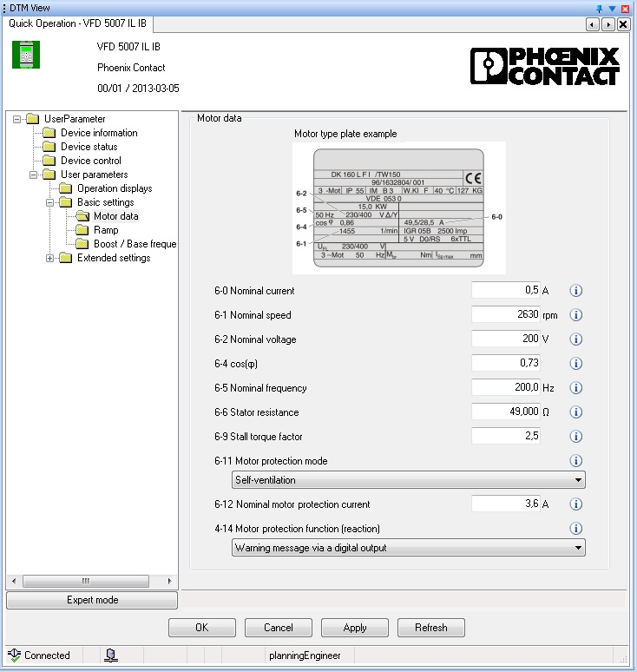637x672 pixels.
Task: Open Motor protection mode dropdown
Action: tap(408, 480)
